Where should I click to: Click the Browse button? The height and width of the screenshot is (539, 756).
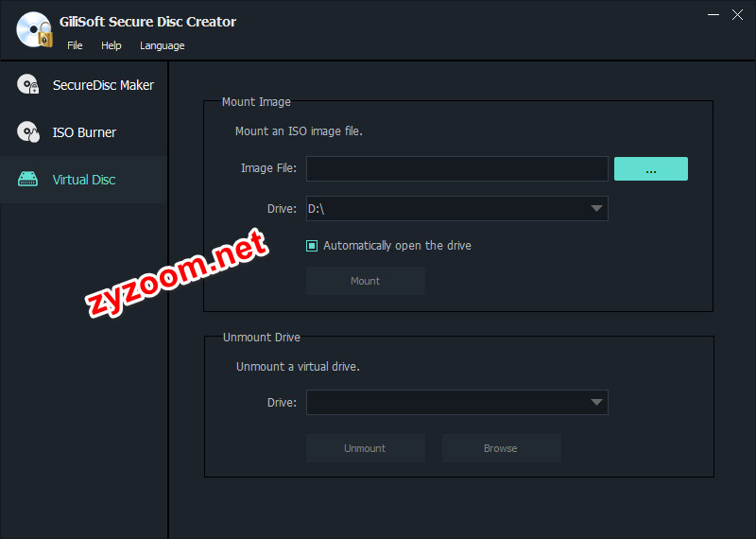(x=502, y=448)
